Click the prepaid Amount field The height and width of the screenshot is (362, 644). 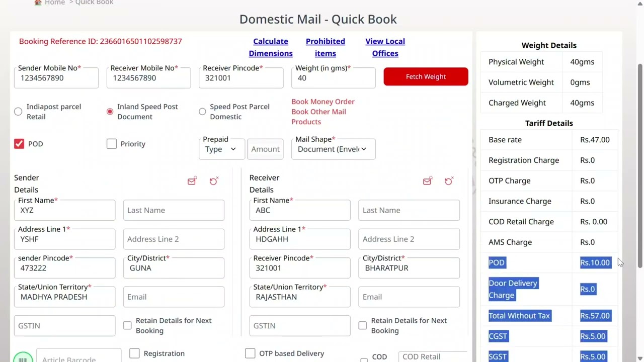[265, 149]
